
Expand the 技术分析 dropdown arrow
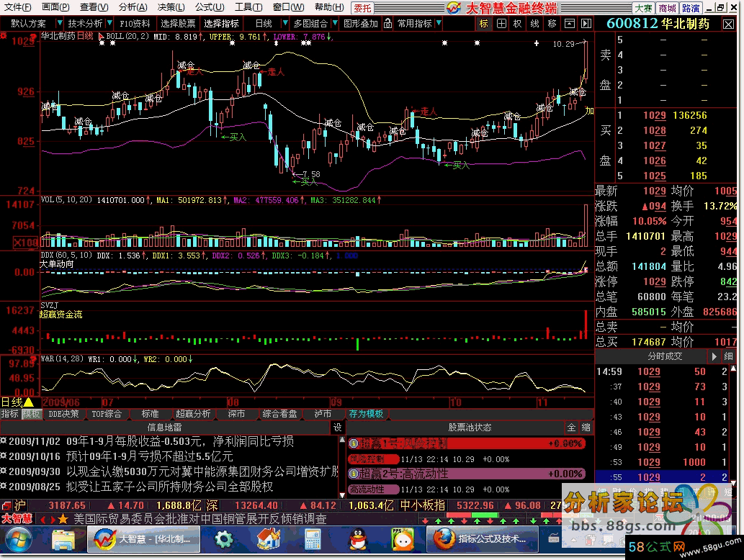click(x=109, y=23)
